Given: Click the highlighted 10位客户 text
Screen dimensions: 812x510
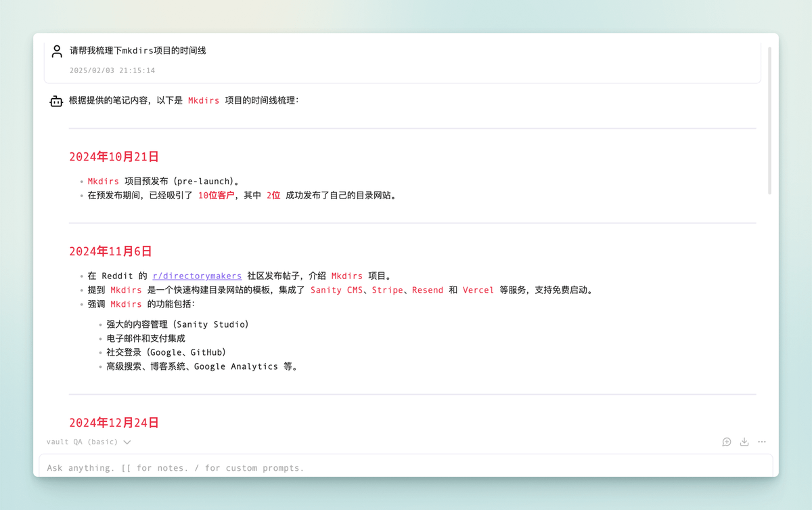Looking at the screenshot, I should 216,195.
